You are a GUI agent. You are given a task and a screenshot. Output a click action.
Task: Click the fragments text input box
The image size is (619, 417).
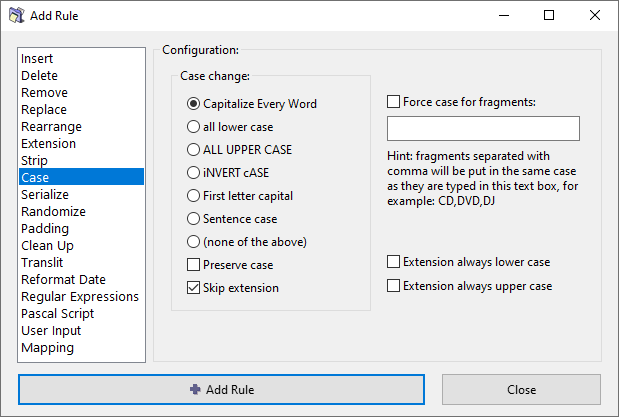point(483,129)
